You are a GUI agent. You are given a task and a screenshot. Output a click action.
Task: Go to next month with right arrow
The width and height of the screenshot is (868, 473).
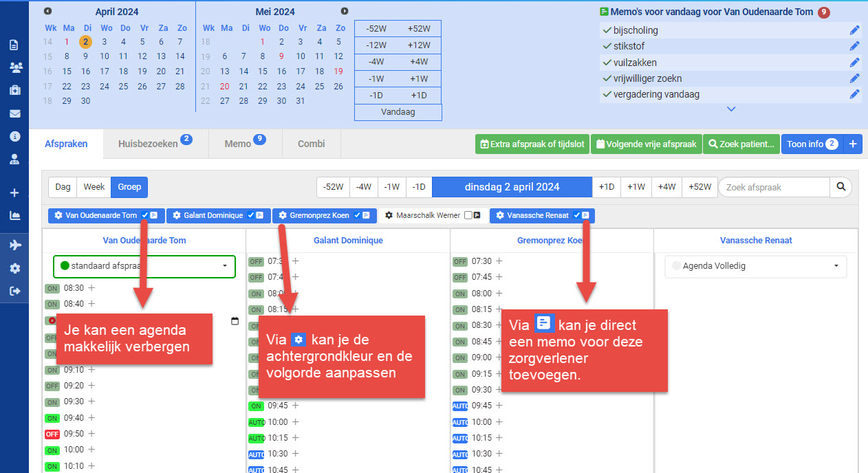[x=345, y=11]
